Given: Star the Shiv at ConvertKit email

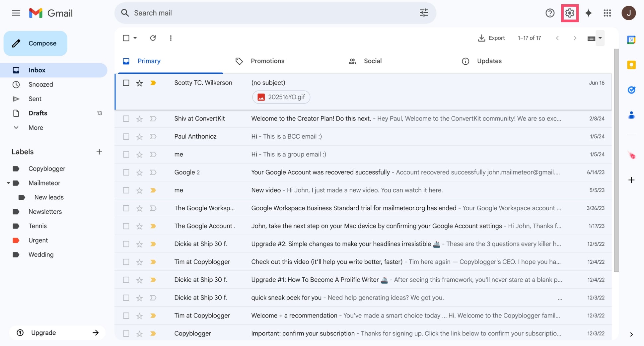Looking at the screenshot, I should click(139, 119).
